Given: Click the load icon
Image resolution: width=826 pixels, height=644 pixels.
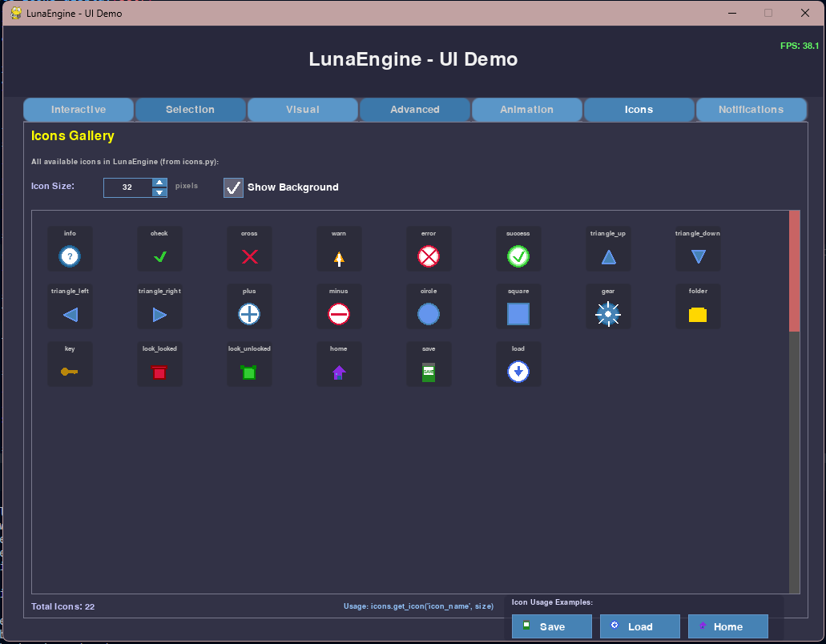Looking at the screenshot, I should click(x=518, y=372).
